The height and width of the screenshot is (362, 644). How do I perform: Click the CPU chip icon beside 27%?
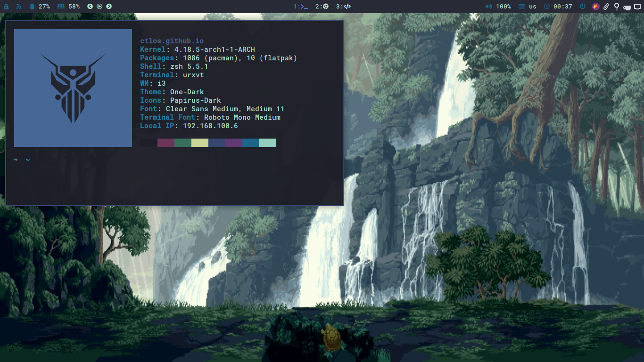tap(32, 7)
